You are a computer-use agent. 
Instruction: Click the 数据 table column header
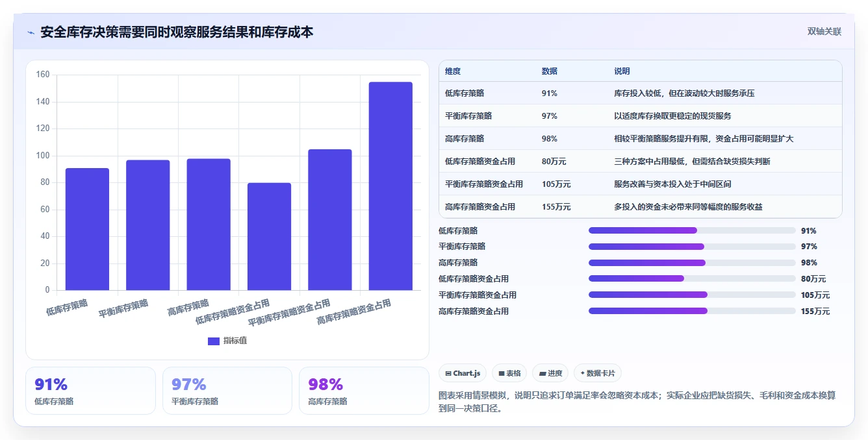coord(549,71)
